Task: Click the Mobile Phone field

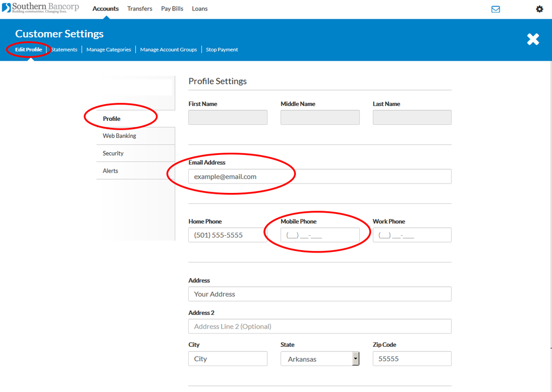Action: [320, 235]
